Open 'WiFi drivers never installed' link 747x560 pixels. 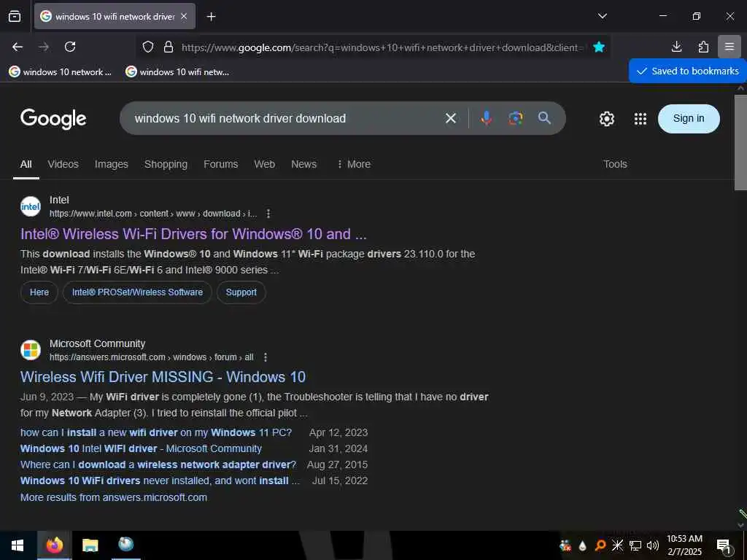tap(160, 481)
